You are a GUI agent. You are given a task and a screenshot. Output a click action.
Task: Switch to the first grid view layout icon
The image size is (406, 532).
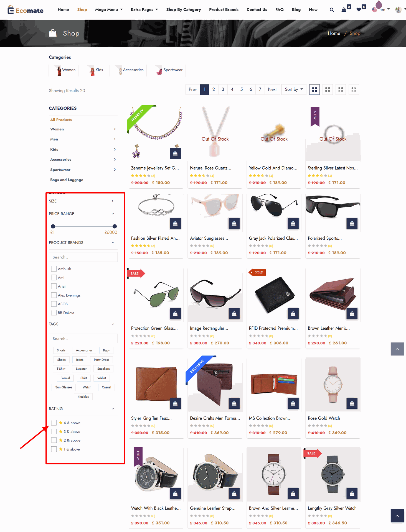[314, 89]
